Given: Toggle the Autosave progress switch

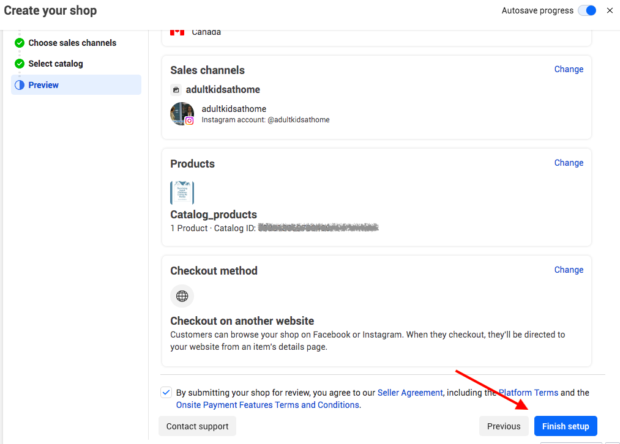Looking at the screenshot, I should click(x=587, y=10).
